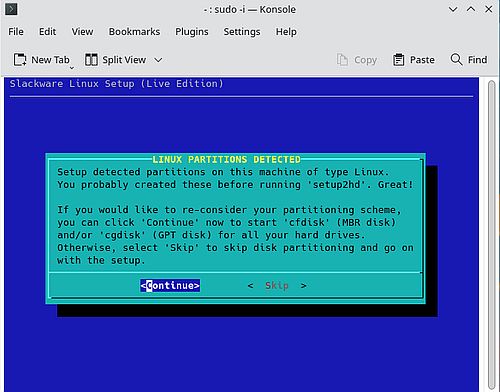Click the Split View toolbar button
This screenshot has height=392, width=500.
115,60
